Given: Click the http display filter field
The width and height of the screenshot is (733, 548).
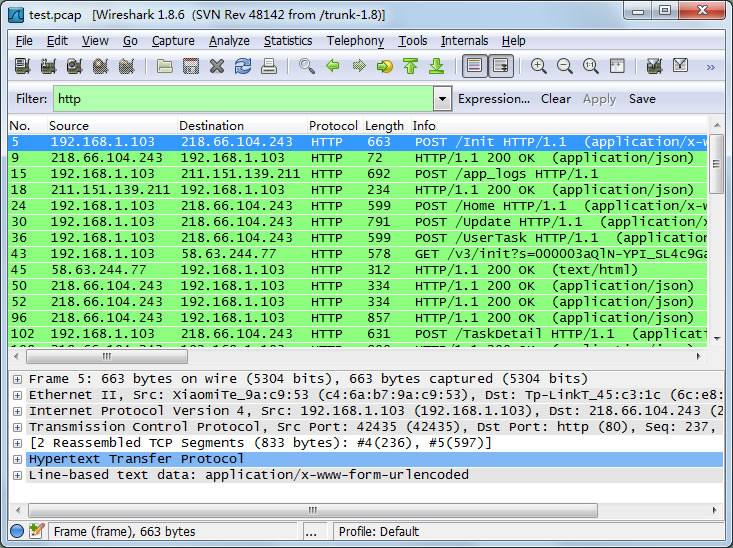Looking at the screenshot, I should pos(244,99).
